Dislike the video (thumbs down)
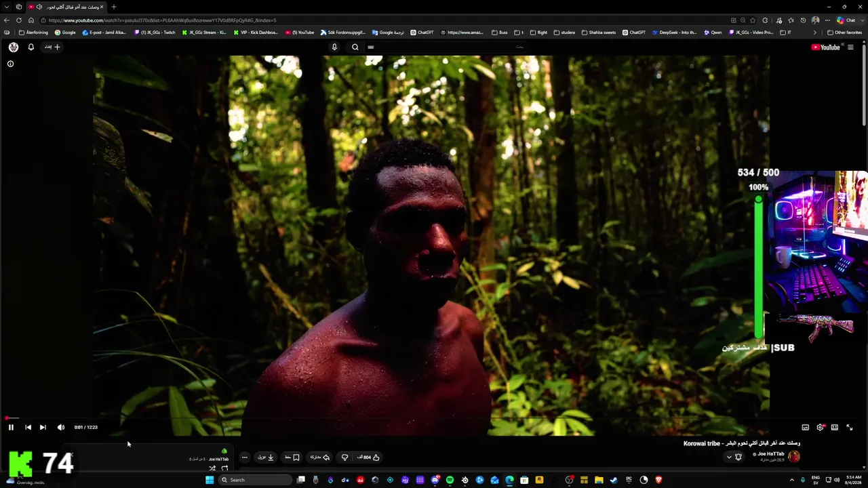 pos(344,457)
